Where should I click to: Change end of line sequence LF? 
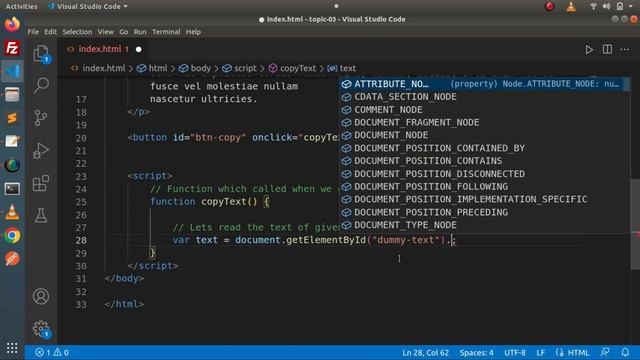[x=540, y=352]
